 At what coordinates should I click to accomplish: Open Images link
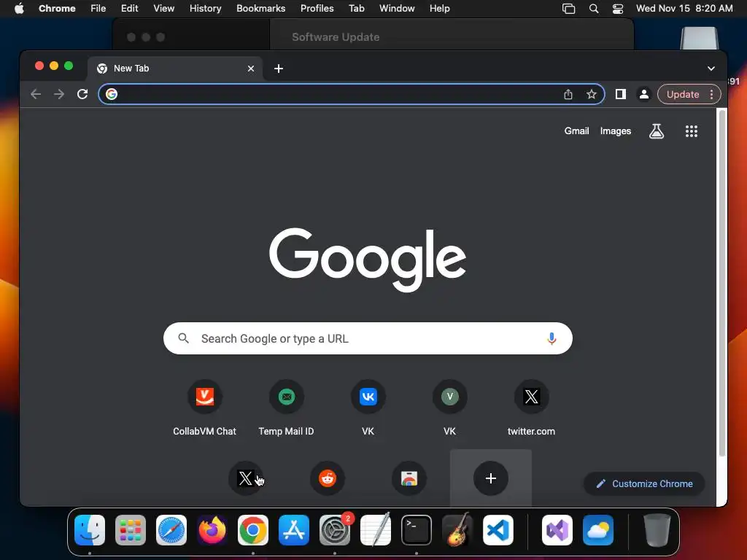(x=615, y=131)
